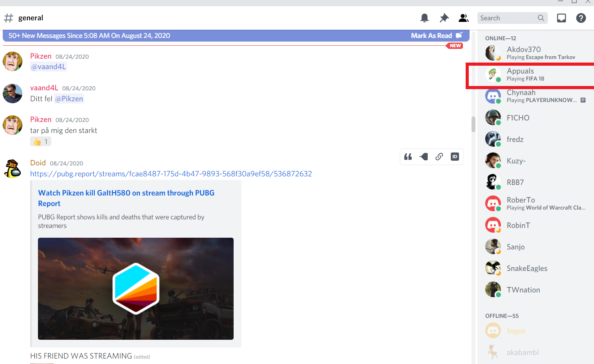
Task: Click the PUBG Report embed thumbnail
Action: (135, 289)
